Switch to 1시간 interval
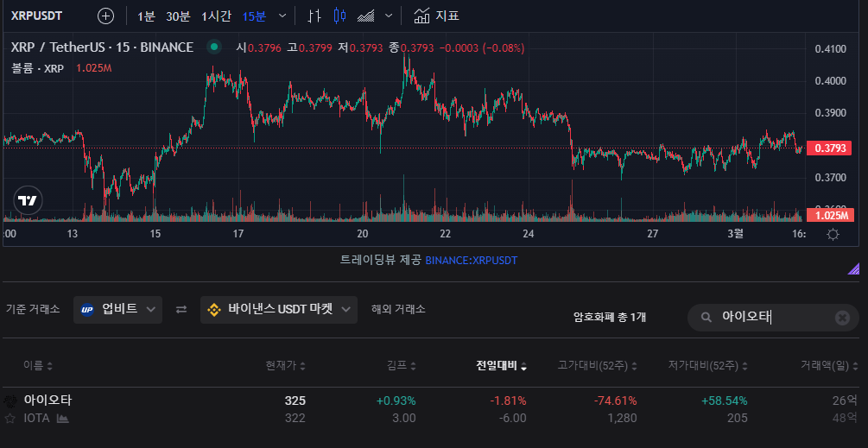The width and height of the screenshot is (868, 448). point(216,16)
